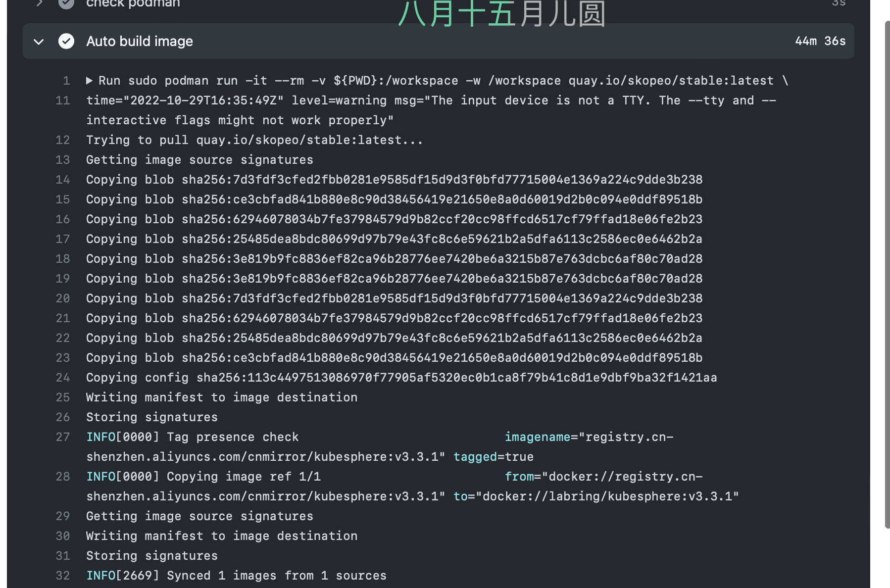Image resolution: width=890 pixels, height=588 pixels.
Task: Click the success checkmark beside Auto build image
Action: pos(66,41)
